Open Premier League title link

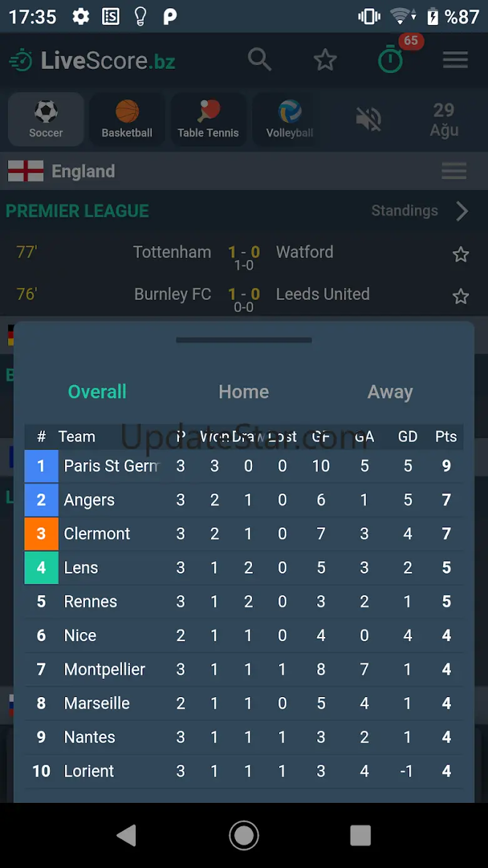[78, 211]
